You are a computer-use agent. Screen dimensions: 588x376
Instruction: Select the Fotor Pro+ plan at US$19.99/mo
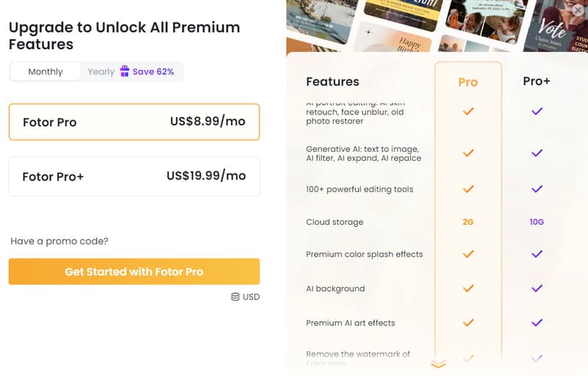tap(134, 176)
